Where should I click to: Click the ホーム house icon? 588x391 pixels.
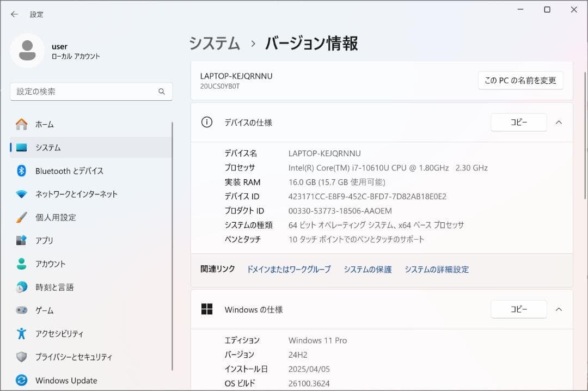(x=21, y=124)
